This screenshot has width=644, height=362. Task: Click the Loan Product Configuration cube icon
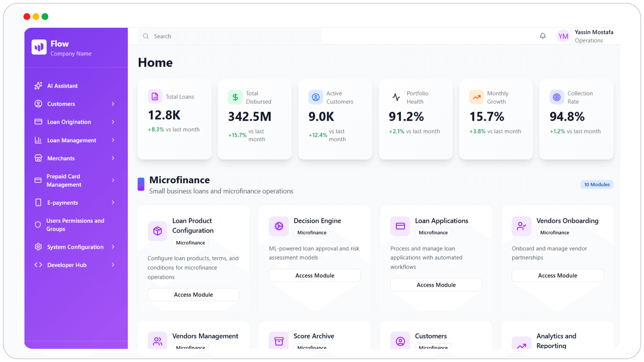[x=157, y=231]
